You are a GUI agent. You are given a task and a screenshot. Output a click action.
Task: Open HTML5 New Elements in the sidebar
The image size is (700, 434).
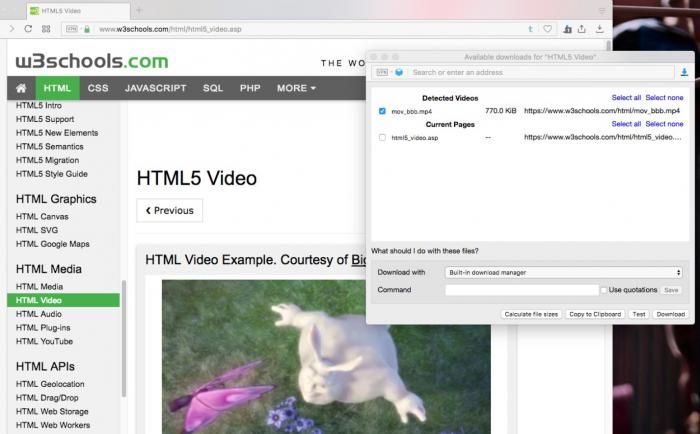(57, 133)
